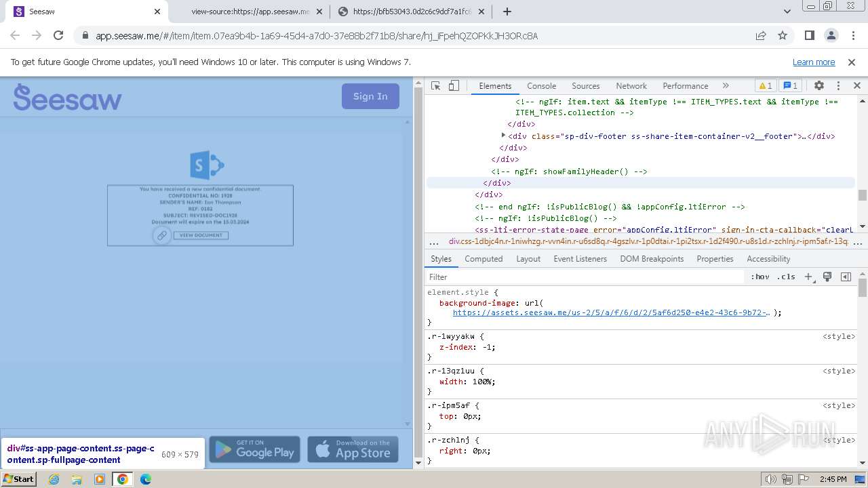Click the volume icon in system tray
This screenshot has width=868, height=488.
point(771,479)
